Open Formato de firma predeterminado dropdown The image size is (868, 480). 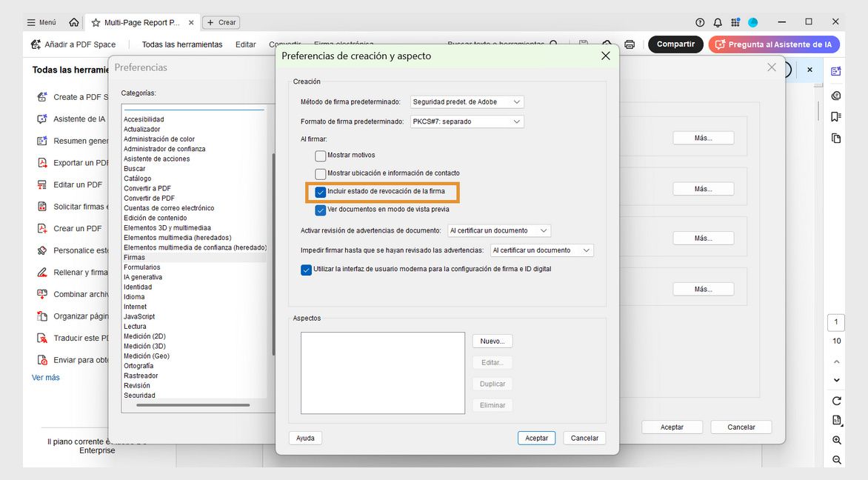[467, 121]
